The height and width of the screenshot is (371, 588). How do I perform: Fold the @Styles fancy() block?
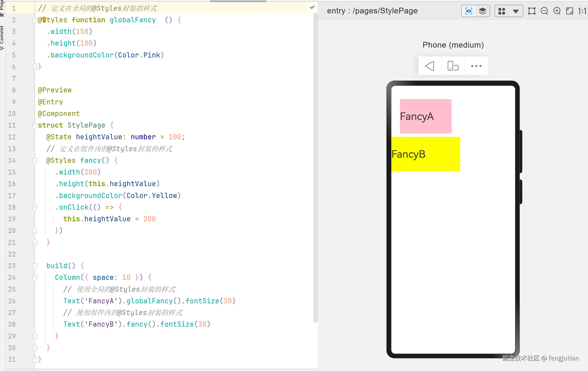[35, 161]
